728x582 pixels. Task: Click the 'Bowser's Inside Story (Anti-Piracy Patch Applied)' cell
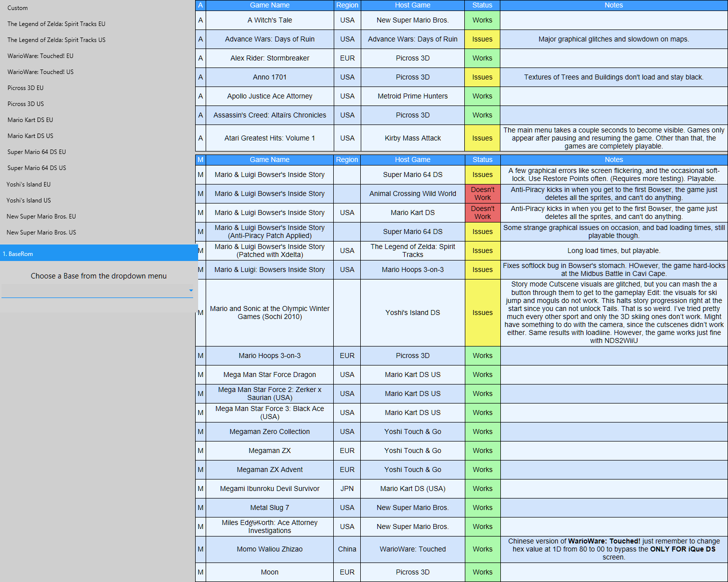point(270,232)
